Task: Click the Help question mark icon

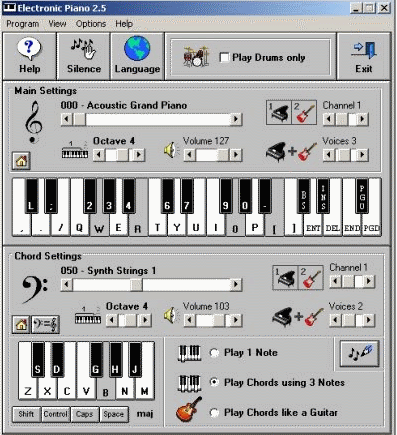Action: (29, 49)
